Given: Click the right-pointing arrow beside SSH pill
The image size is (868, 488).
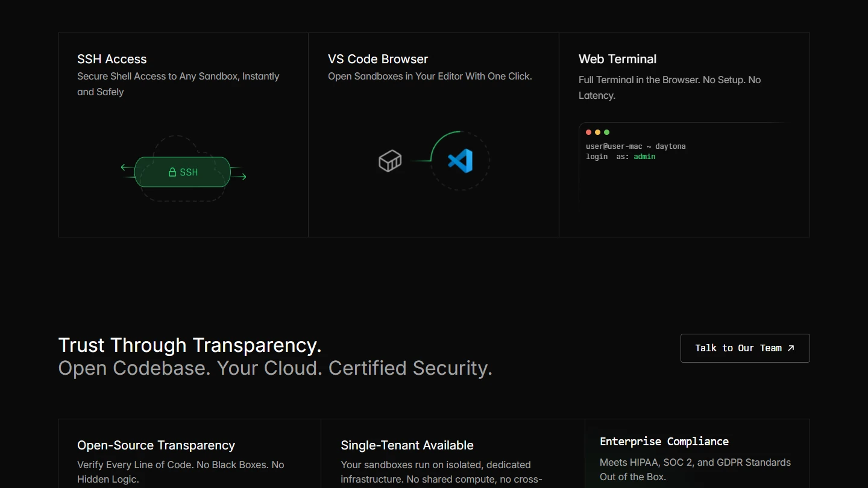Looking at the screenshot, I should tap(241, 177).
